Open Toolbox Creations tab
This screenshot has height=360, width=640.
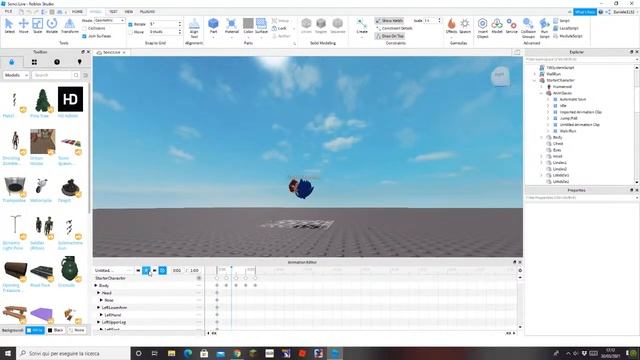tap(80, 62)
